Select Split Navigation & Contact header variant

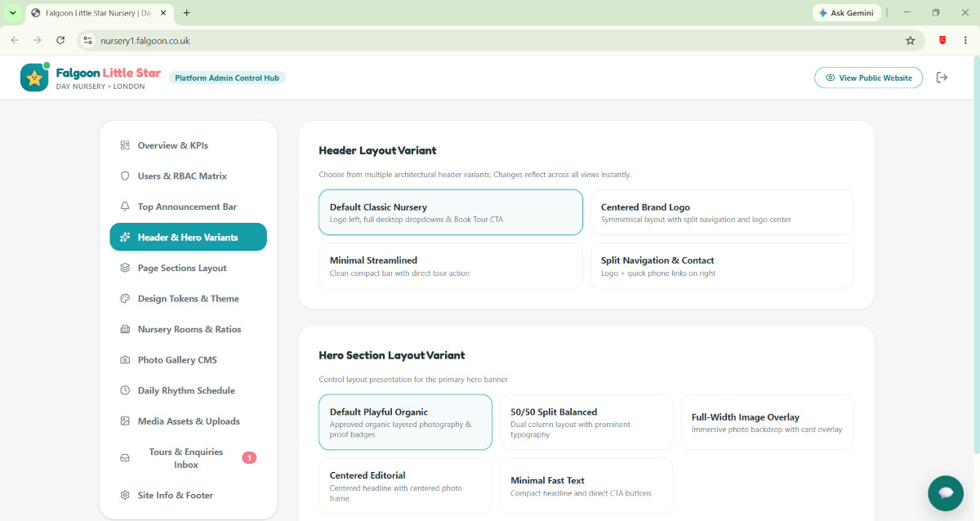[722, 265]
